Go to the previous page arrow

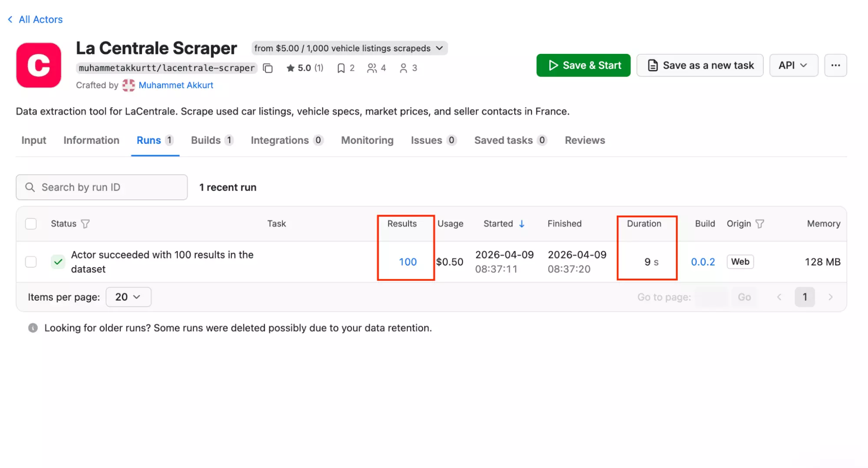(779, 297)
